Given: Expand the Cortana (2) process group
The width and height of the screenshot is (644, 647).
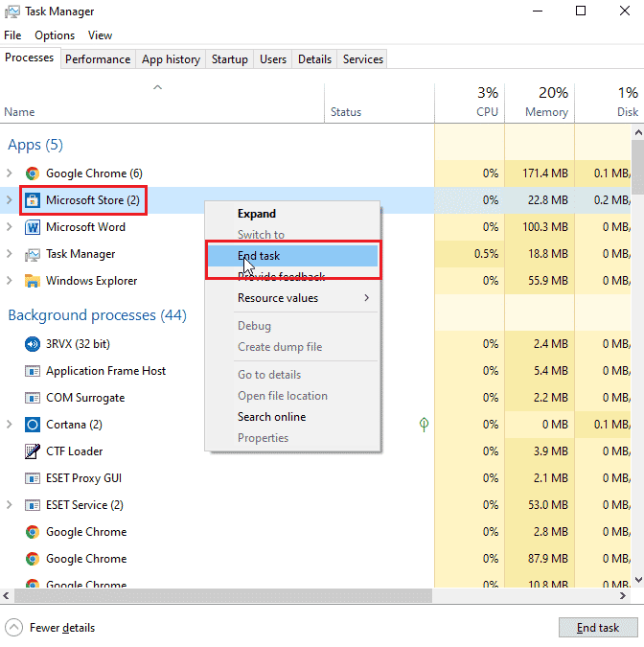Looking at the screenshot, I should click(x=9, y=425).
